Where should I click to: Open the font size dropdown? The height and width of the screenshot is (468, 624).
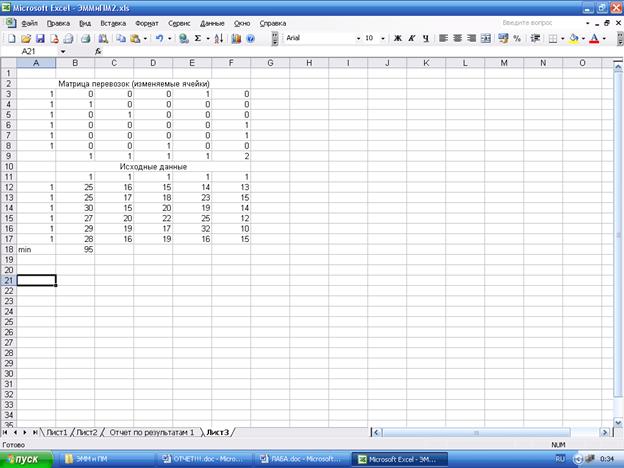pos(383,38)
